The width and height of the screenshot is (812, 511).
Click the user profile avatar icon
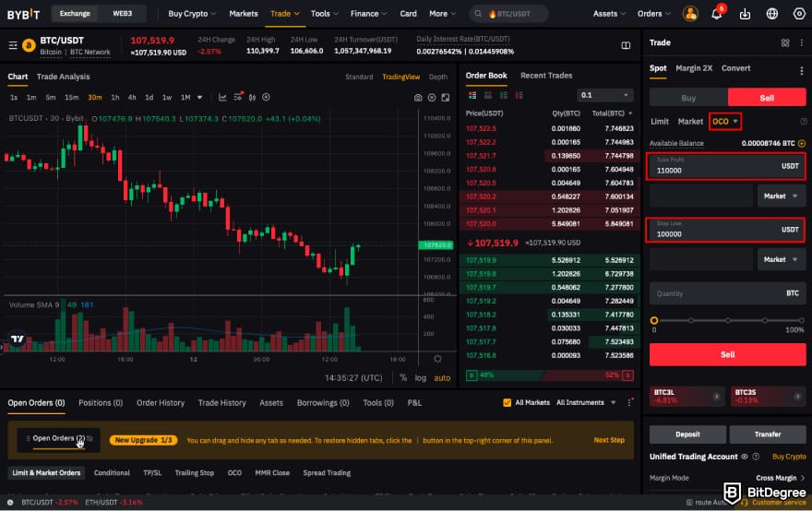(690, 14)
